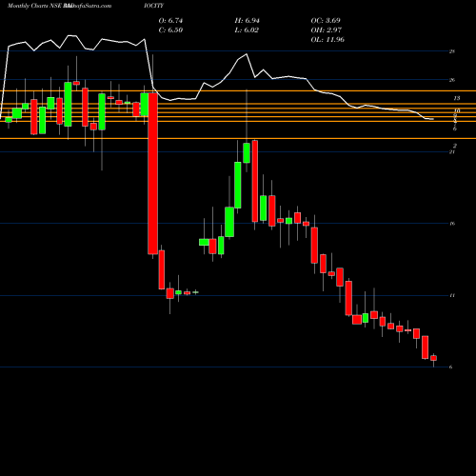
Task: Select the OH: 2.97 statistic
Action: 326,30
